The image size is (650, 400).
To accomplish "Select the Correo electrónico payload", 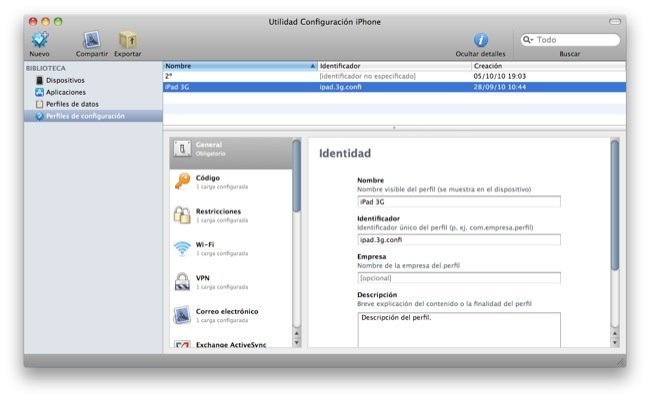I will point(182,315).
